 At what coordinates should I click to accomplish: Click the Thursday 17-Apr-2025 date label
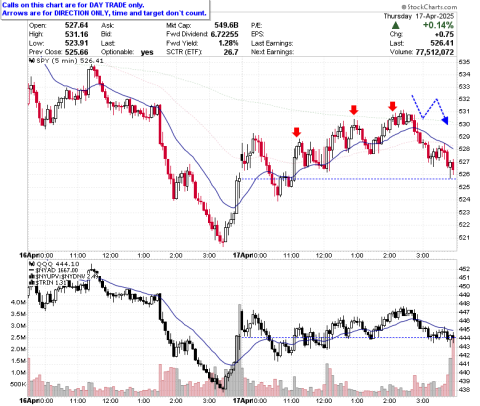[x=419, y=16]
